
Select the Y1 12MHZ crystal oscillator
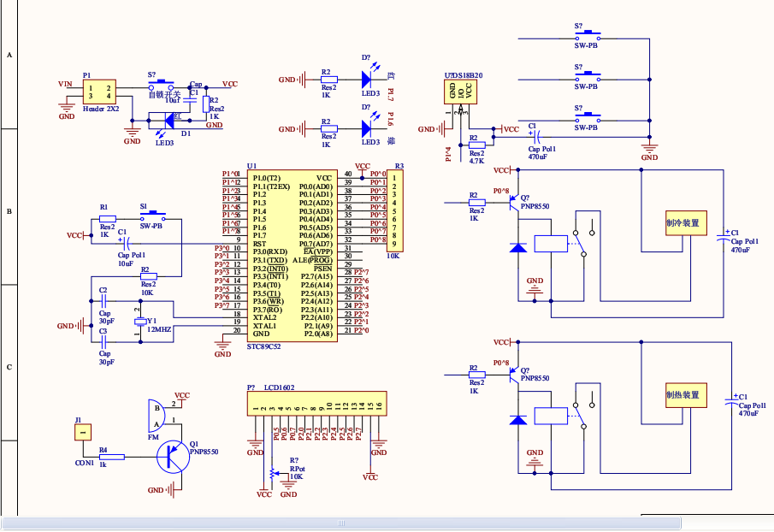coord(140,322)
